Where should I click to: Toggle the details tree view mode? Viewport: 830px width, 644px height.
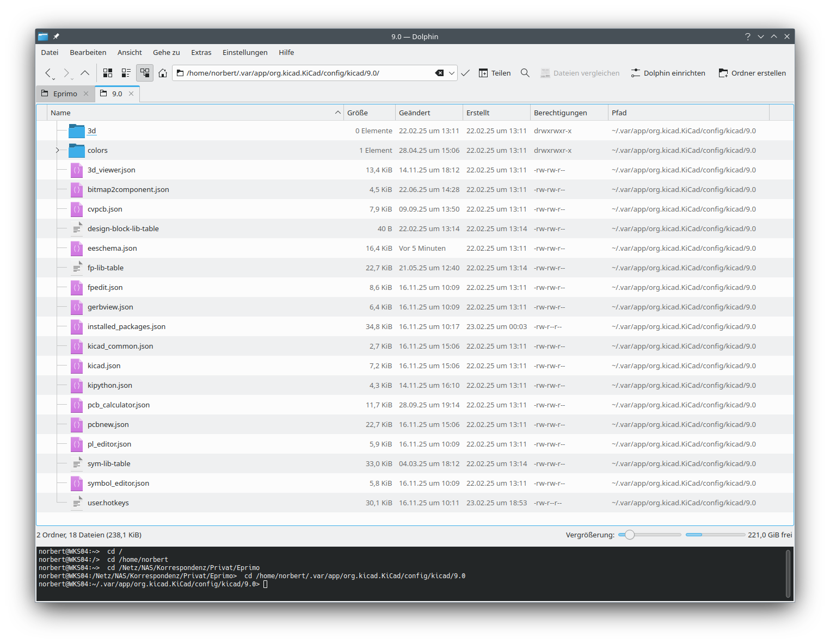pos(145,73)
